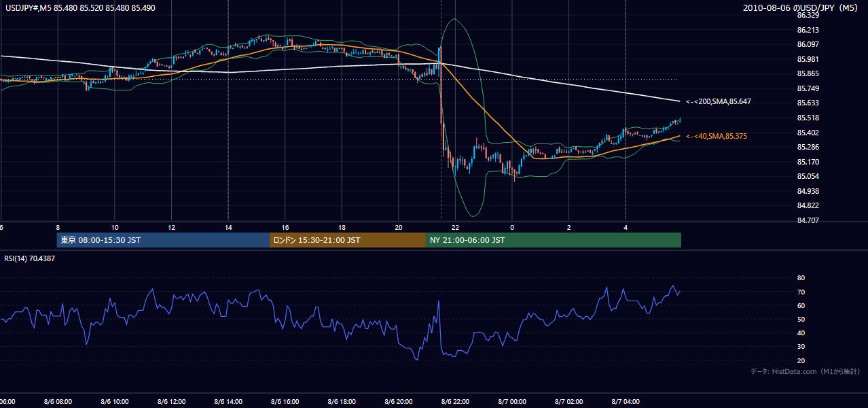Image resolution: width=868 pixels, height=408 pixels.
Task: Click price level 86.213 on price axis
Action: [807, 30]
